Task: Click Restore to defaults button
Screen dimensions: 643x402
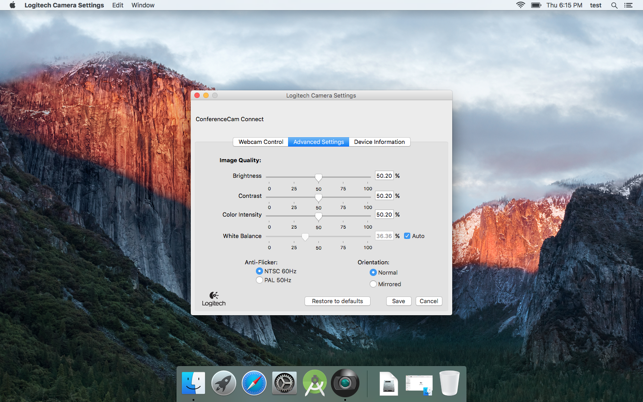Action: (x=337, y=301)
